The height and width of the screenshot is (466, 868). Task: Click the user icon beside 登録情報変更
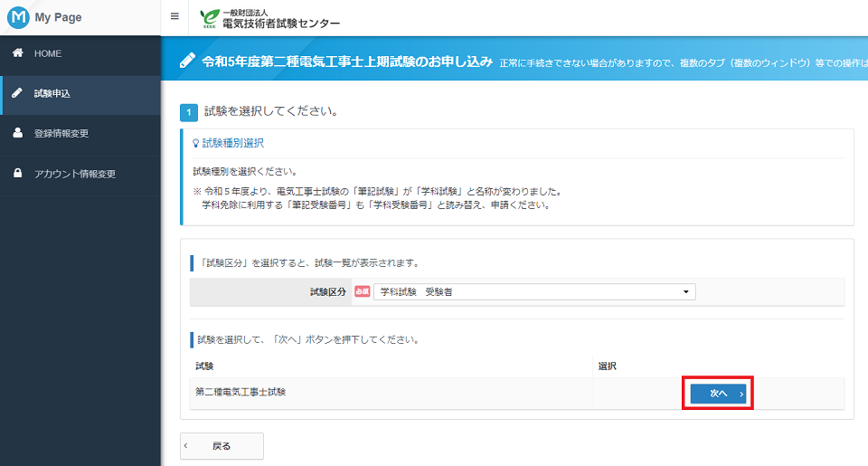pyautogui.click(x=17, y=133)
